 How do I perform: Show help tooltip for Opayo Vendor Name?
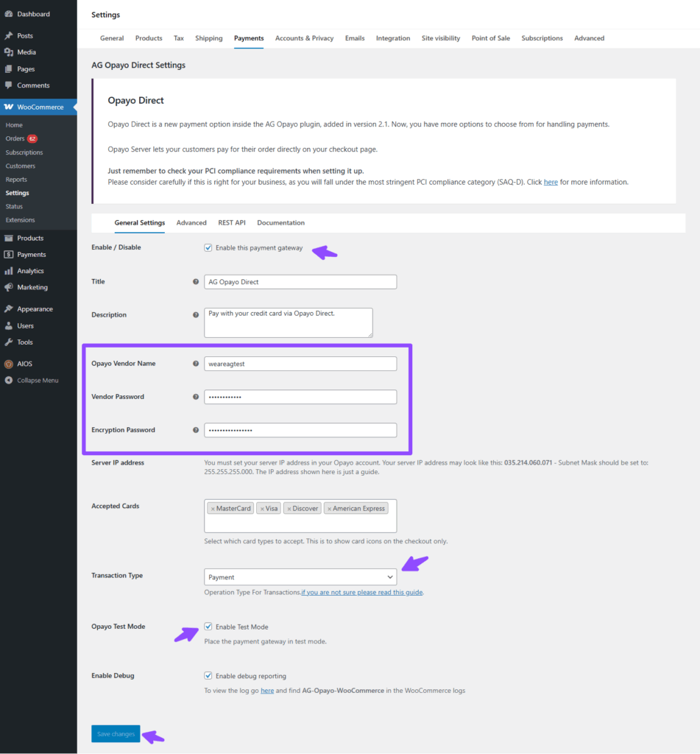[196, 364]
